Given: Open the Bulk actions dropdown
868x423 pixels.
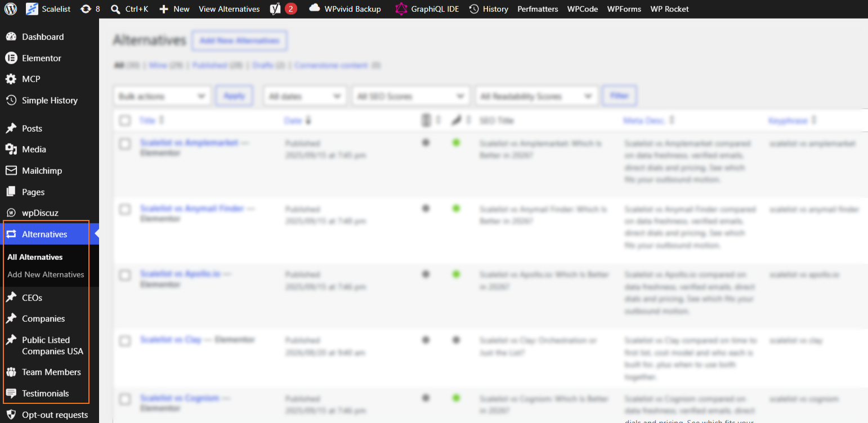Looking at the screenshot, I should pyautogui.click(x=162, y=96).
